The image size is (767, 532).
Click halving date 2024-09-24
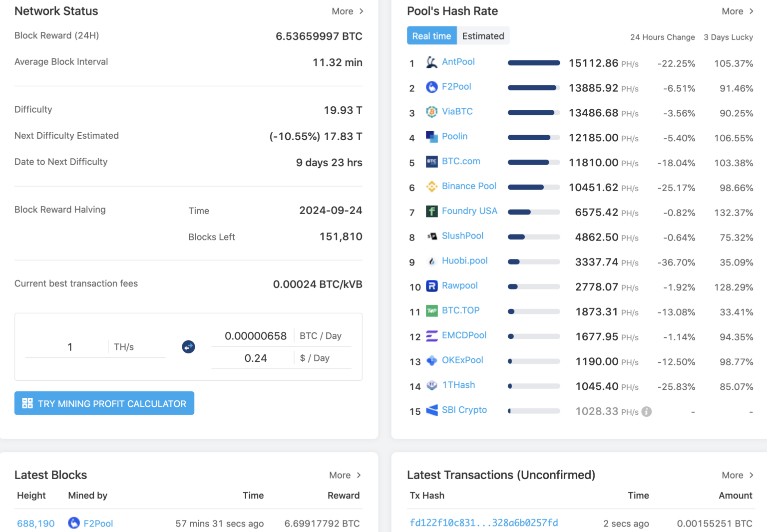[331, 211]
